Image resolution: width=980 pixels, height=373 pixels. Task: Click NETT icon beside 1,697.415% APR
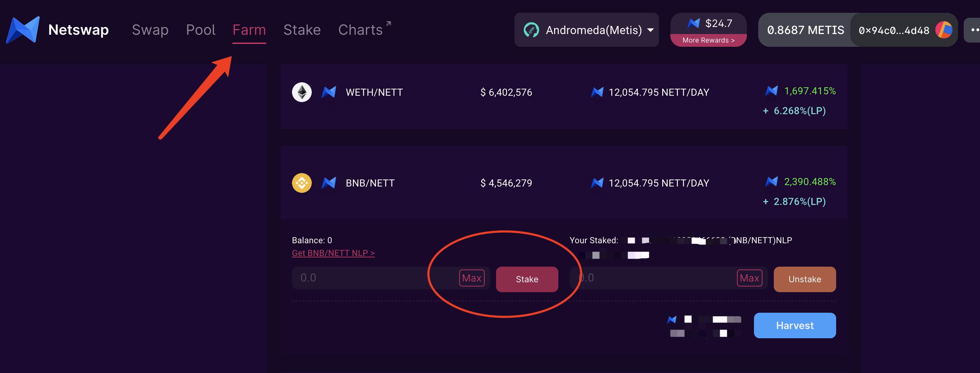[772, 90]
